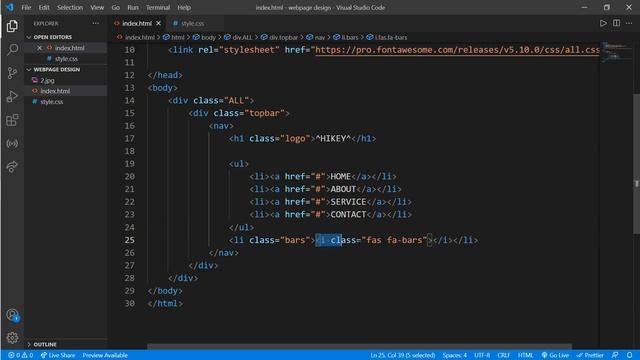Viewport: 640px width, 360px height.
Task: Click the Run code play icon in editor toolbar
Action: 603,23
